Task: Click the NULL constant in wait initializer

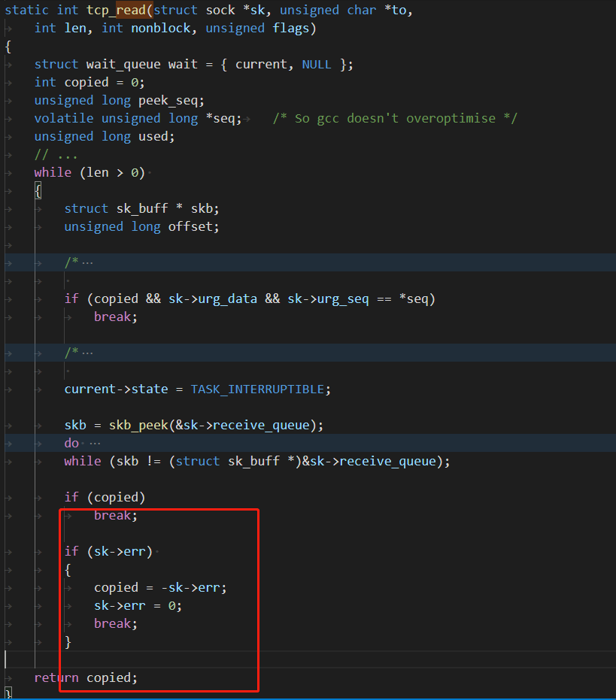Action: (x=317, y=65)
